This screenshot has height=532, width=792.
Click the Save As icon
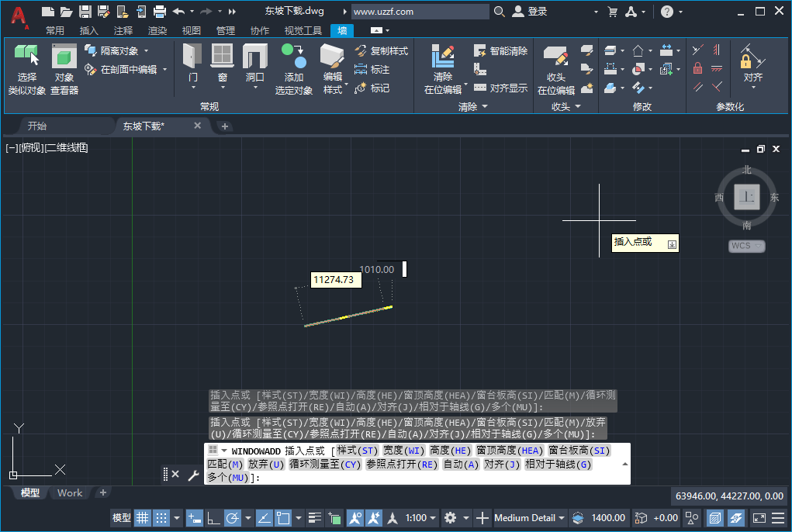103,12
